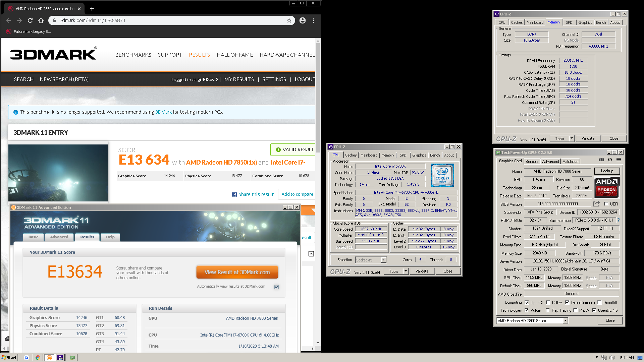The image size is (644, 362).
Task: Click Futuremark Legacy bookmark
Action: [29, 32]
